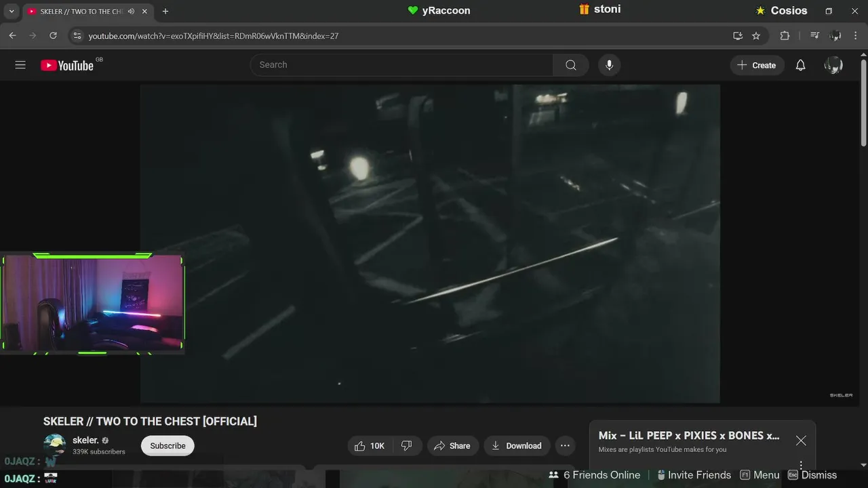Click the Cosios overlay label
Screen dimensions: 868x488
(x=781, y=10)
